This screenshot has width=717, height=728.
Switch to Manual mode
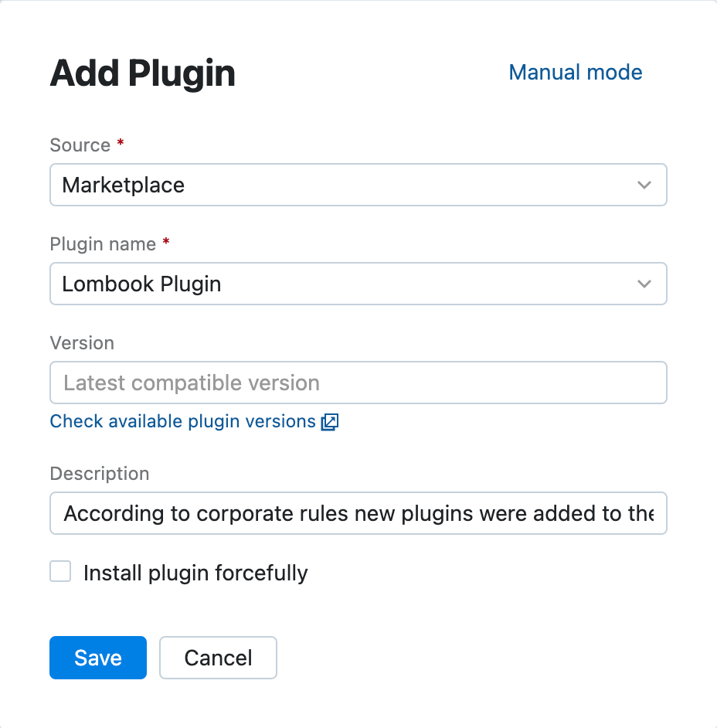(x=575, y=72)
